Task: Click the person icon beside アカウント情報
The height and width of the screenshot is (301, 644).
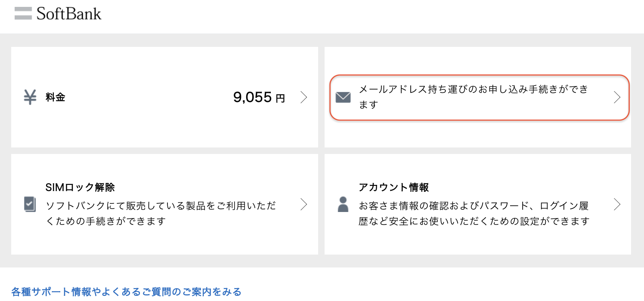Action: click(x=343, y=205)
